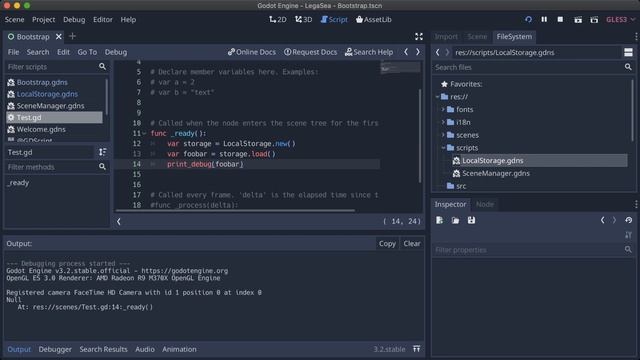
Task: Close the Bootstrap scene tab
Action: pyautogui.click(x=59, y=37)
